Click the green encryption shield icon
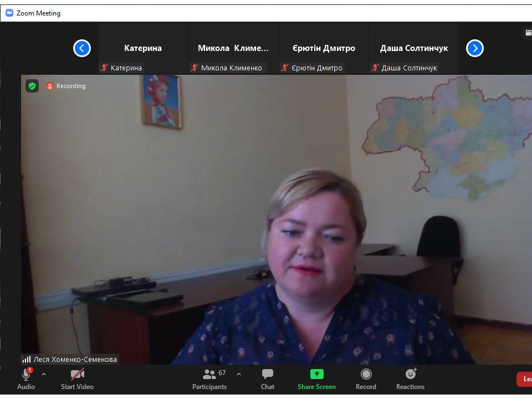The width and height of the screenshot is (532, 399). (x=32, y=86)
